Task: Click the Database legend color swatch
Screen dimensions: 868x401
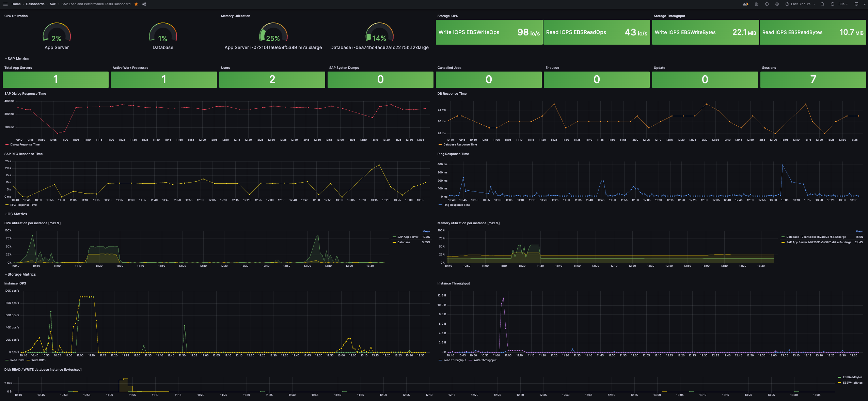Action: [394, 242]
